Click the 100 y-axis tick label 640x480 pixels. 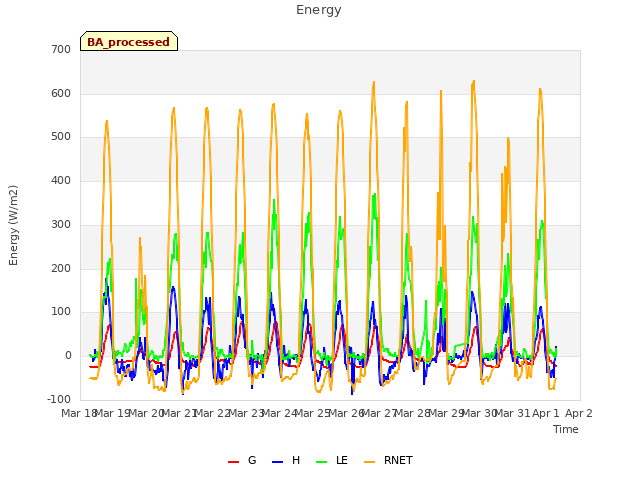[61, 312]
